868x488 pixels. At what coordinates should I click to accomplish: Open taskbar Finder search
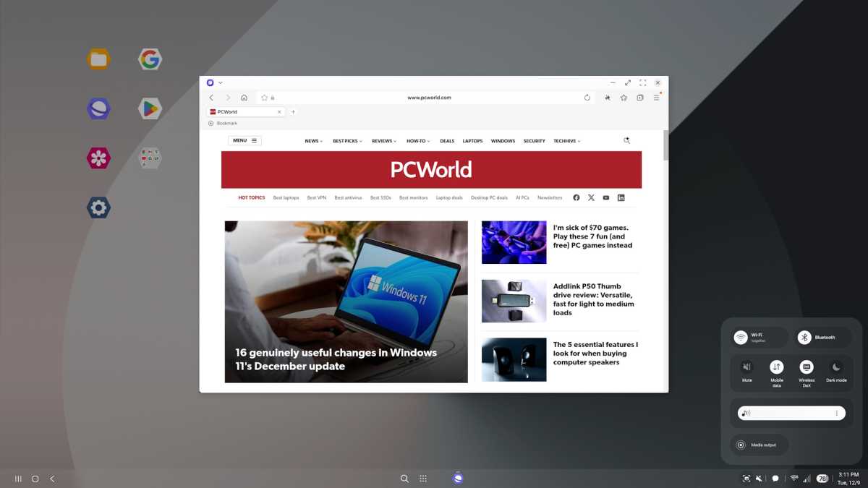(404, 479)
